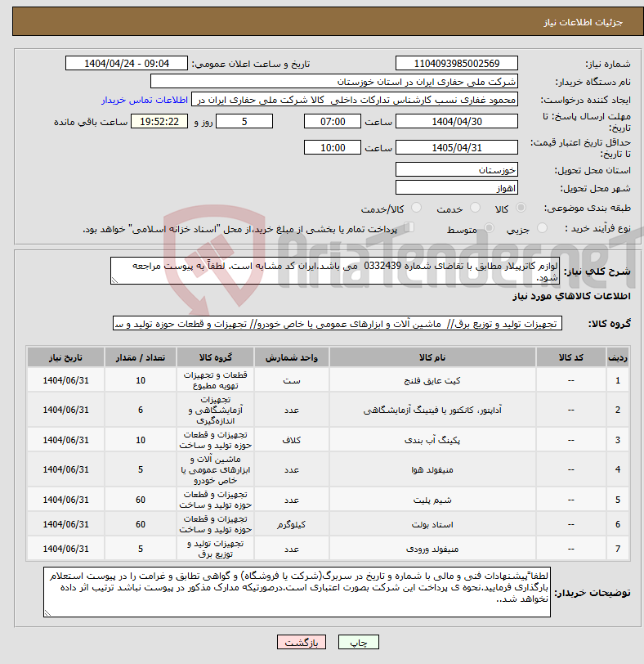Select the جزیی purchase type radio
Image resolution: width=644 pixels, height=664 pixels.
(542, 228)
